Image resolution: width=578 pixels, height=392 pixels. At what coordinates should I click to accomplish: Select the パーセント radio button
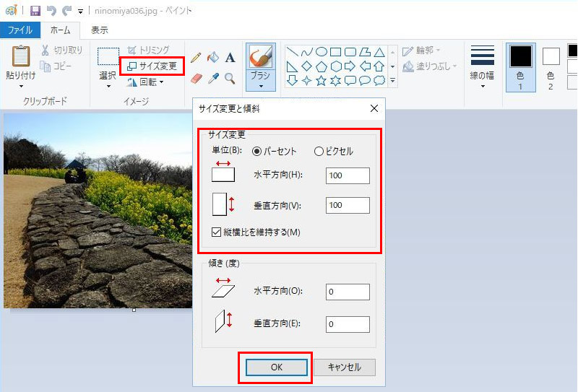[x=256, y=152]
